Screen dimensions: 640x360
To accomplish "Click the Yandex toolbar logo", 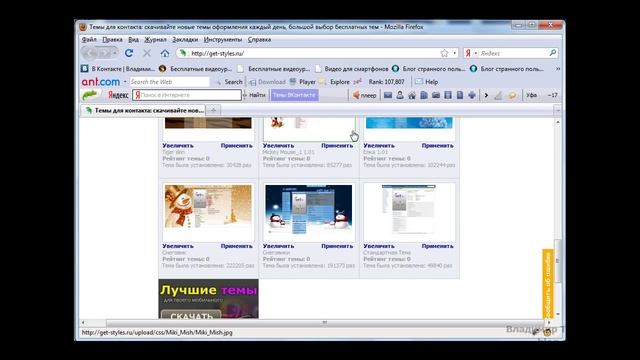I will [x=118, y=95].
